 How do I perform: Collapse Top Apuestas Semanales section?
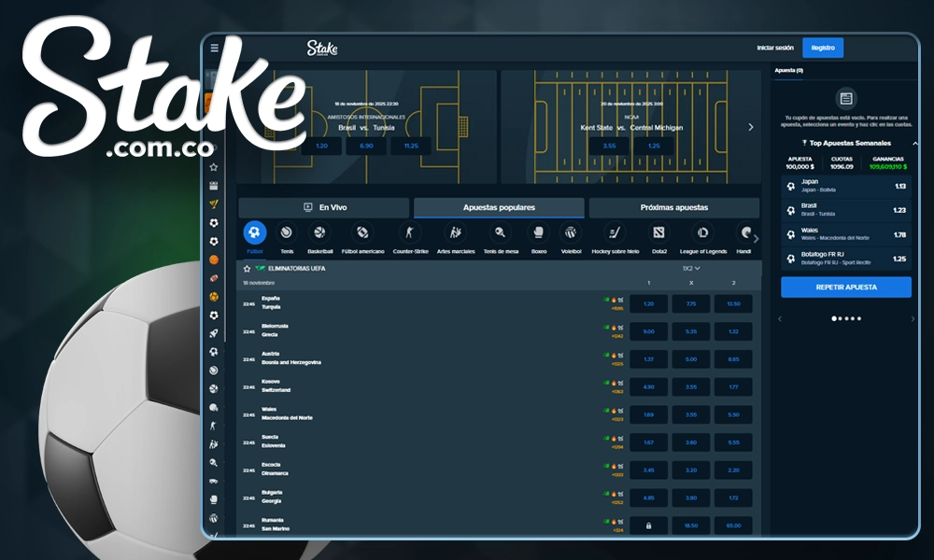pos(914,144)
